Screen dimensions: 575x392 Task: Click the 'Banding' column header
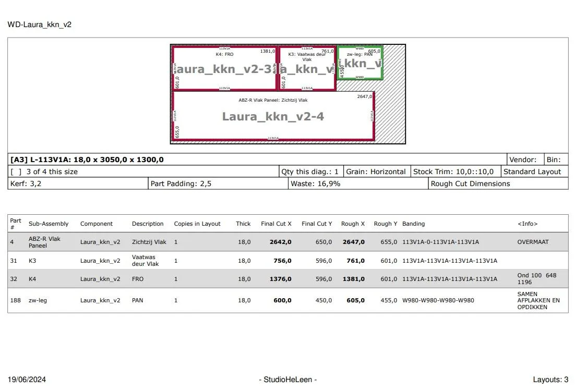(413, 224)
